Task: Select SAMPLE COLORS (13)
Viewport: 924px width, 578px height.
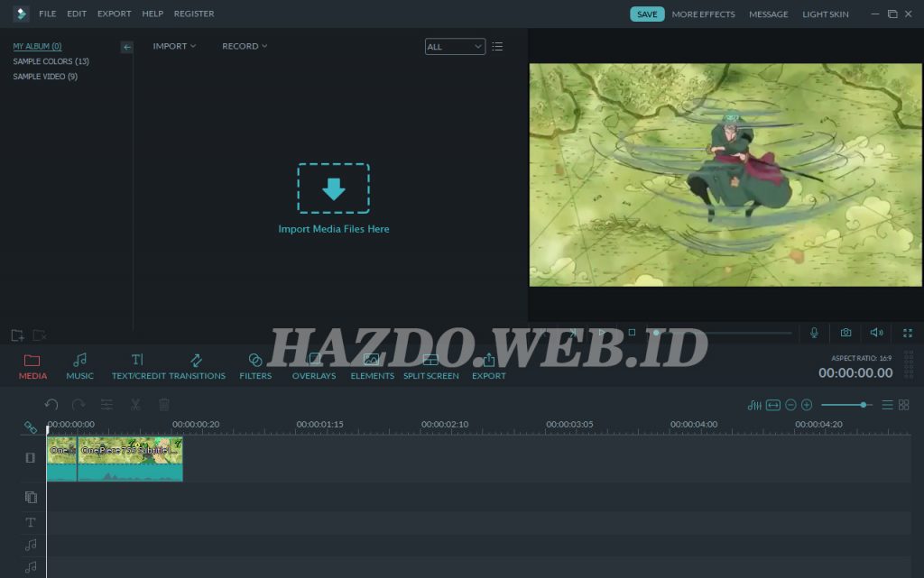Action: click(x=51, y=61)
